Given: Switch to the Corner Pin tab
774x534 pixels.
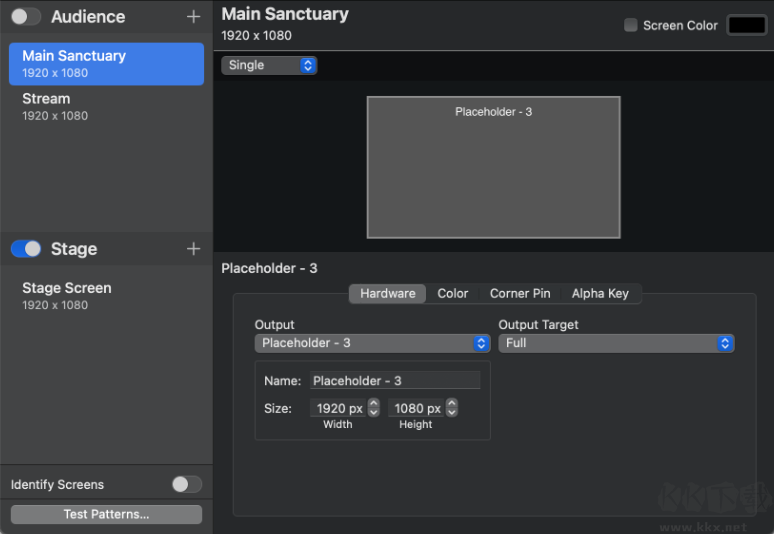Looking at the screenshot, I should pyautogui.click(x=520, y=293).
